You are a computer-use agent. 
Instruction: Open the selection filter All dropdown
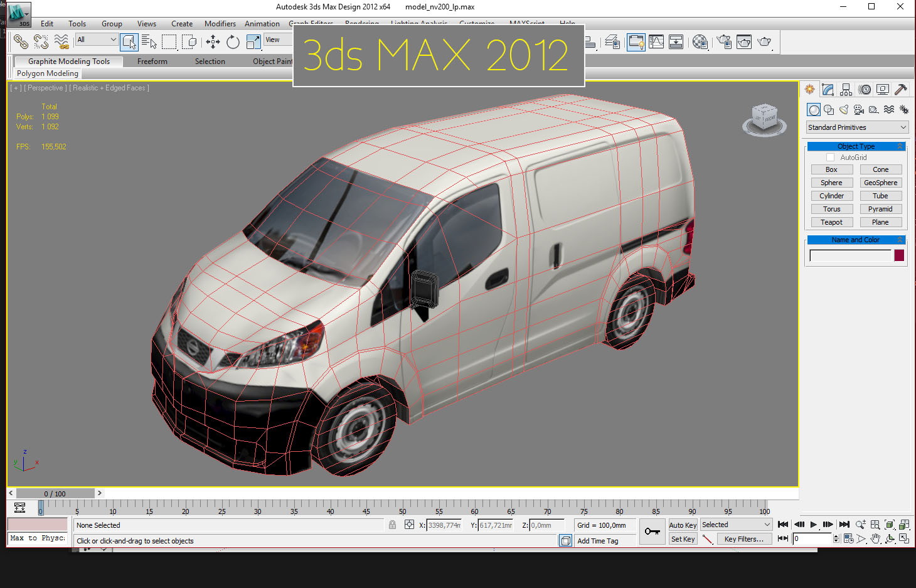[97, 40]
